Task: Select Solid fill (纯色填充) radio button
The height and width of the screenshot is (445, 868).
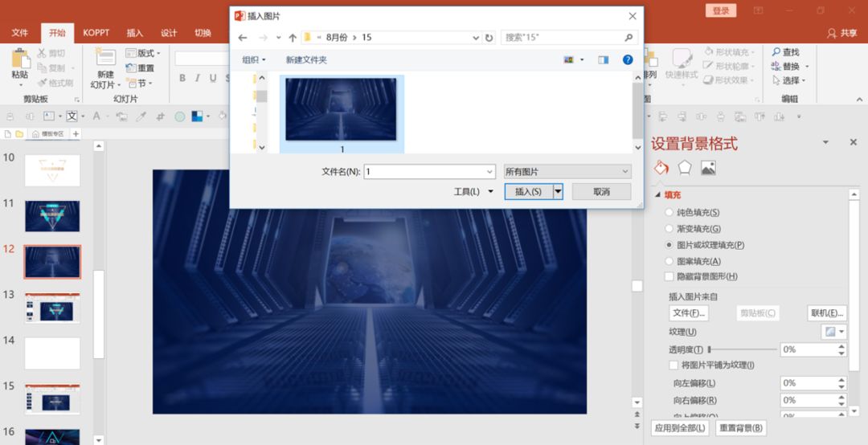Action: (x=669, y=213)
